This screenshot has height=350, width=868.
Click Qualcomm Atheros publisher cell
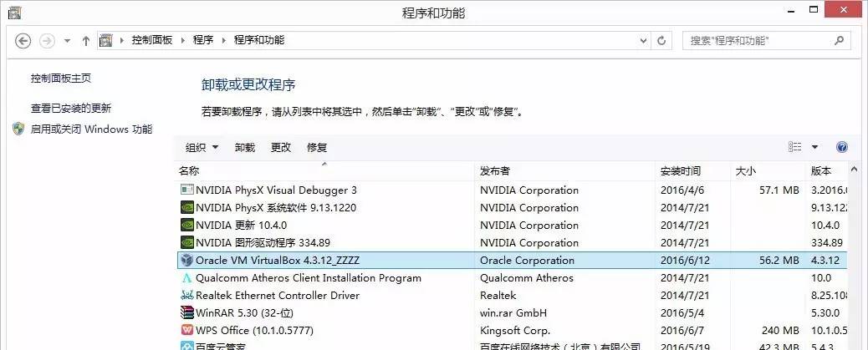[x=527, y=278]
